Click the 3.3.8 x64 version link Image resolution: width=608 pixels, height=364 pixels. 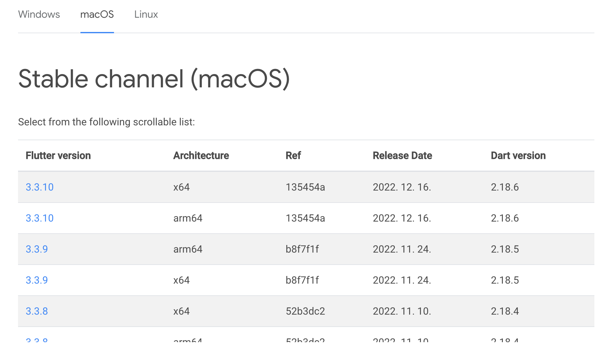point(37,311)
